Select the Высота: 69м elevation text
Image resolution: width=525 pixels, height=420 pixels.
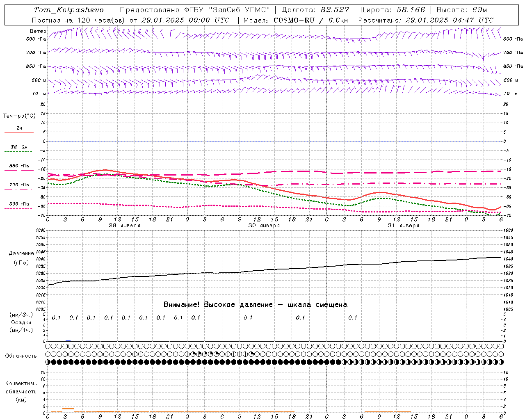pyautogui.click(x=461, y=10)
